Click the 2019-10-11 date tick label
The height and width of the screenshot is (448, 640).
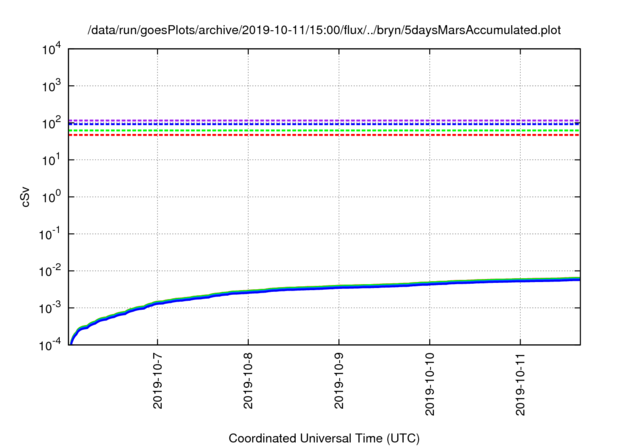[x=520, y=384]
